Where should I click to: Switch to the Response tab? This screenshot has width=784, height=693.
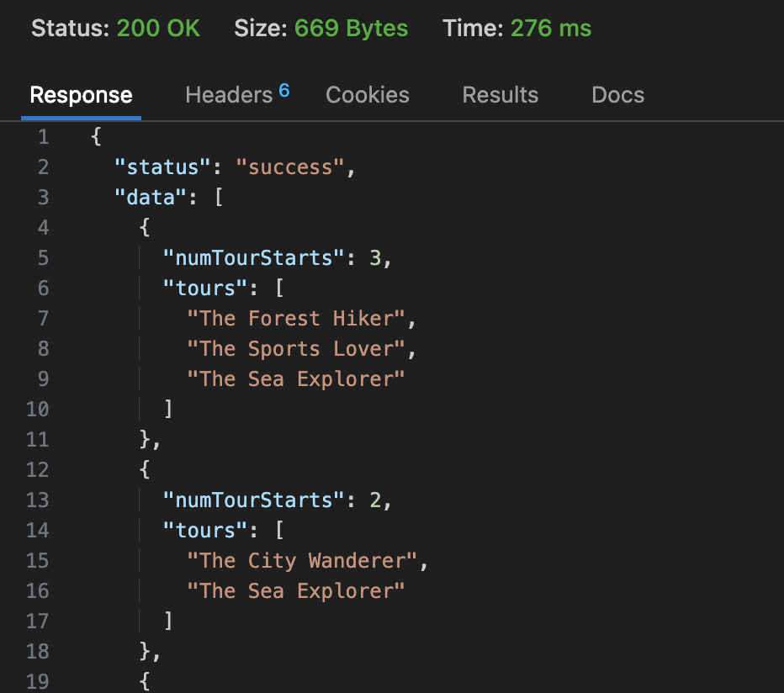pyautogui.click(x=81, y=96)
